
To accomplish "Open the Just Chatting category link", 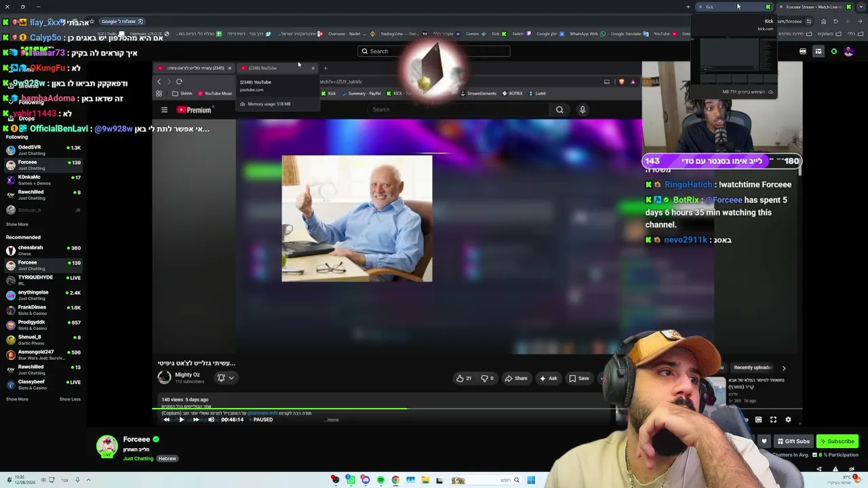I will [138, 459].
